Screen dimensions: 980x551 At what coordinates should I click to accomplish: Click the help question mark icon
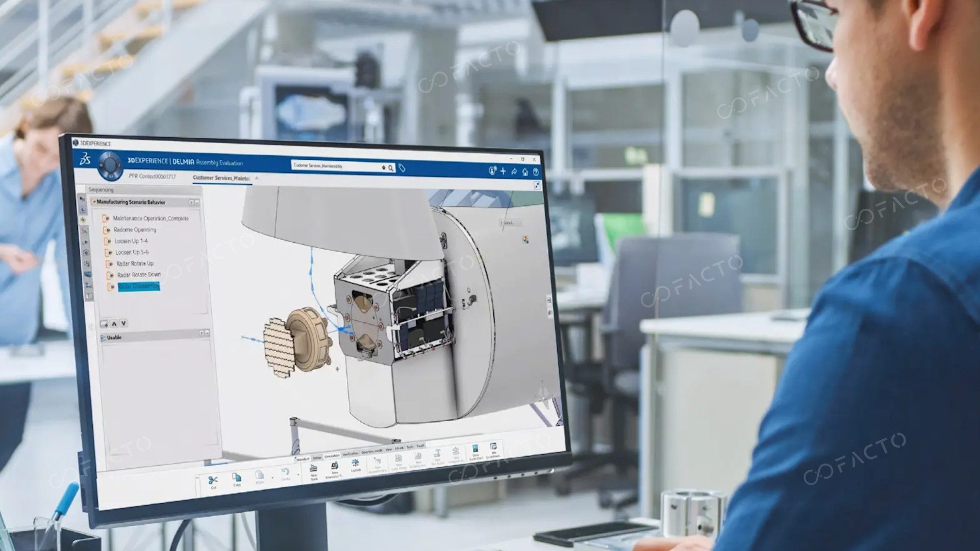[536, 172]
